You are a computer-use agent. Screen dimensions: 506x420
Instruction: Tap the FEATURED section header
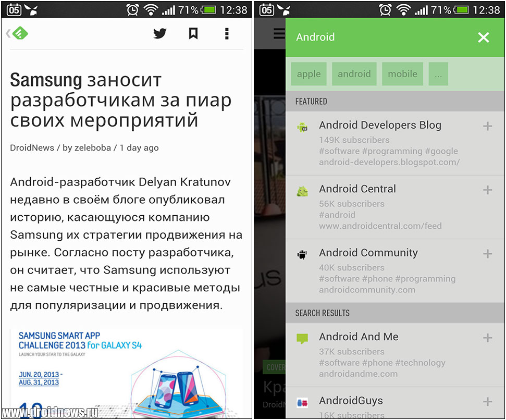[x=395, y=101]
